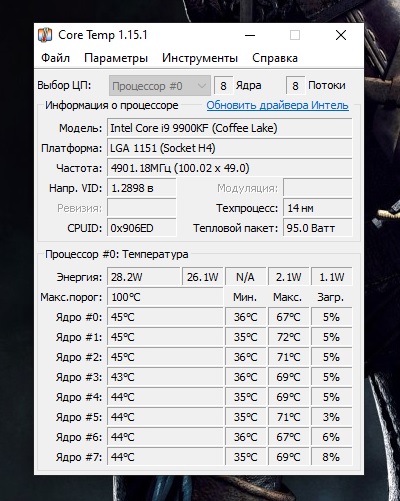
Task: Click the Intel Core i9 9900KF model field
Action: coord(229,128)
